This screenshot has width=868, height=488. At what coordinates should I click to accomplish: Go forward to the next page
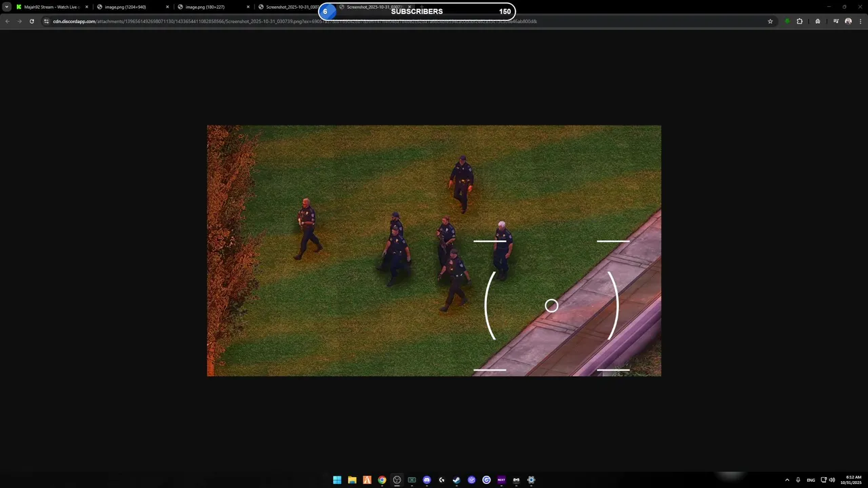click(19, 21)
